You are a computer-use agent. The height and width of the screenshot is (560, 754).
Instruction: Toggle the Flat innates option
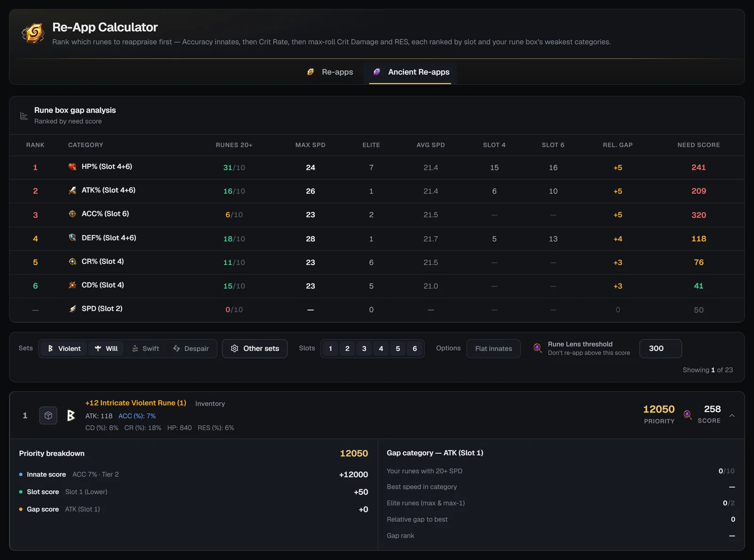(x=493, y=349)
